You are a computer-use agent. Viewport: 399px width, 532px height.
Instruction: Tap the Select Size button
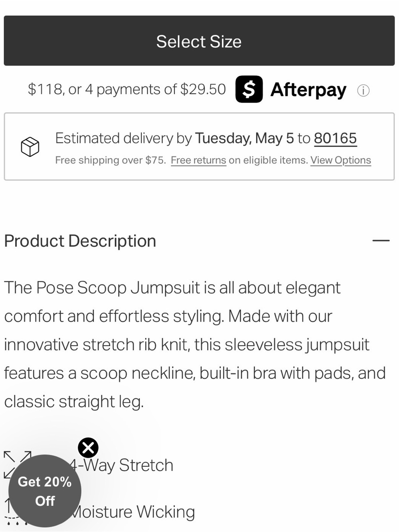199,41
